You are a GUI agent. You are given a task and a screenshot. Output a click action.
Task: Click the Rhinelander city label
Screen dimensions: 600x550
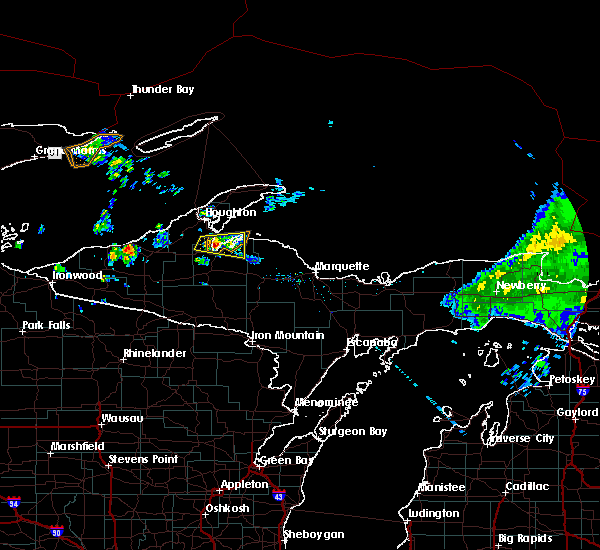pos(155,353)
